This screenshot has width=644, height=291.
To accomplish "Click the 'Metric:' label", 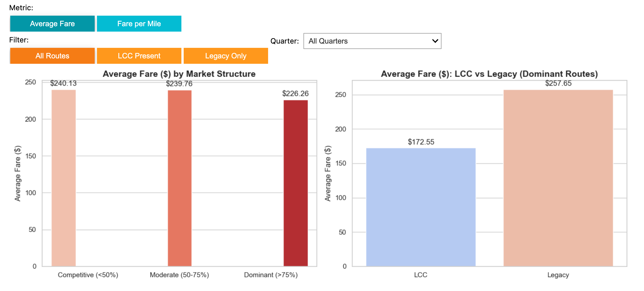I will click(x=21, y=8).
